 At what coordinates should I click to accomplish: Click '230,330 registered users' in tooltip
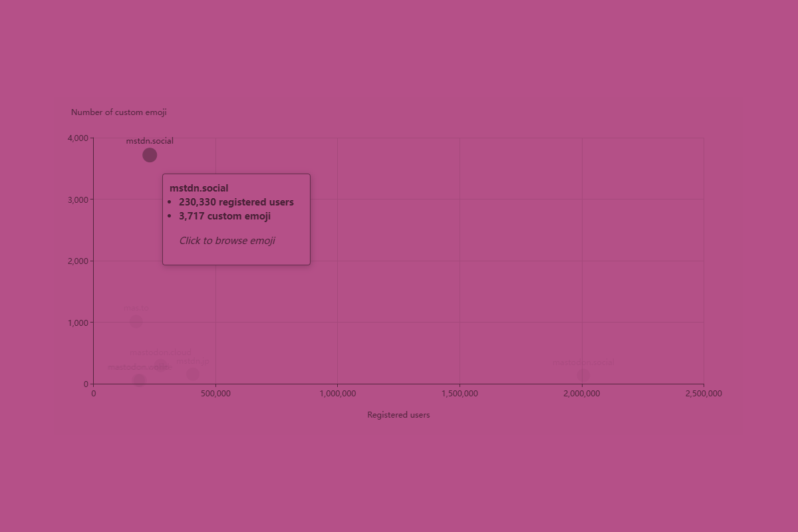coord(236,202)
